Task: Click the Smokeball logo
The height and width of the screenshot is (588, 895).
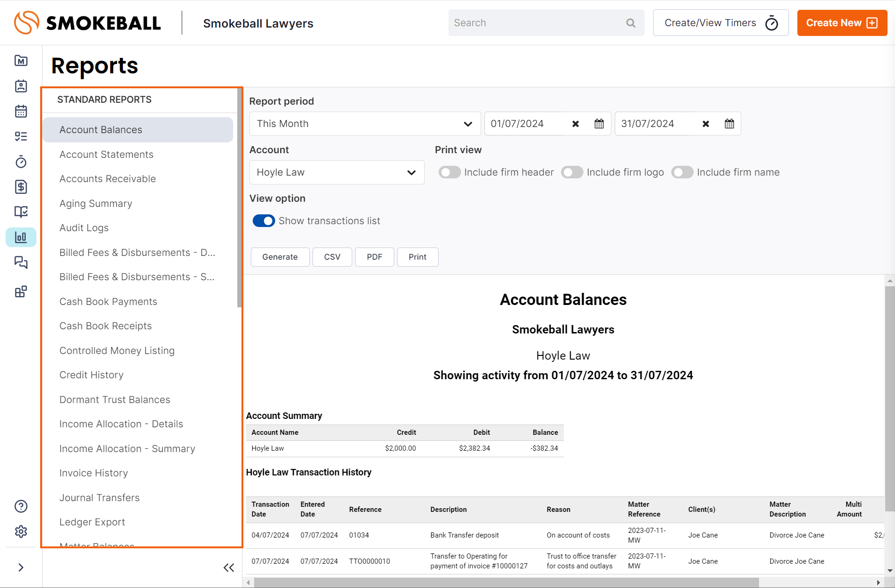Action: point(87,23)
